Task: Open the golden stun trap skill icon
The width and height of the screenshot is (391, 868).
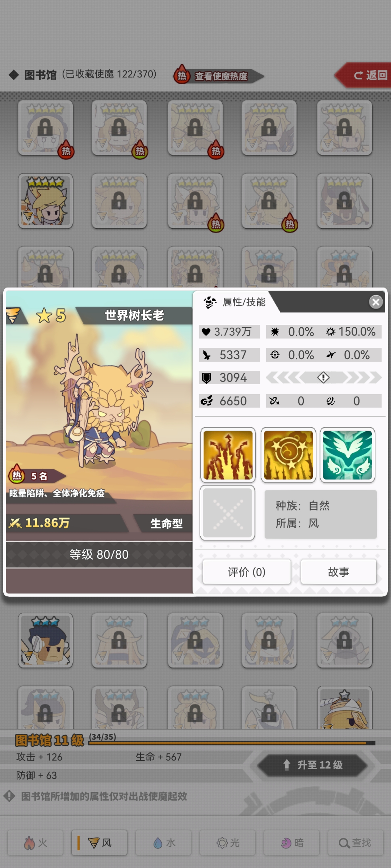Action: tap(288, 455)
